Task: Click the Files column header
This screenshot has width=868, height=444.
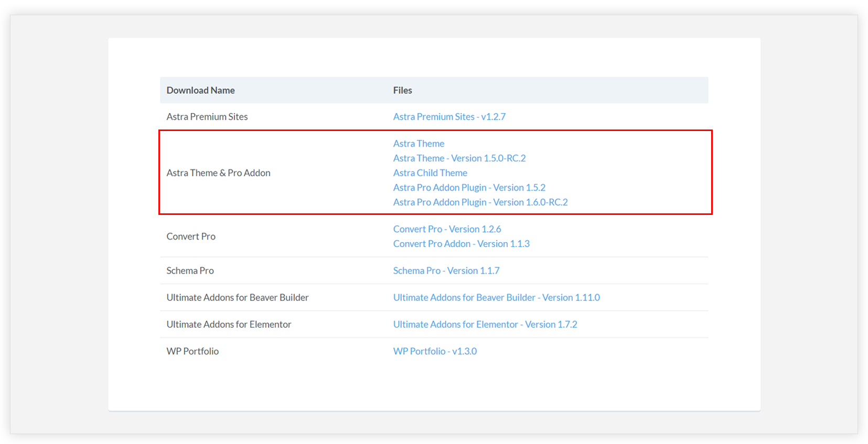Action: pos(402,90)
